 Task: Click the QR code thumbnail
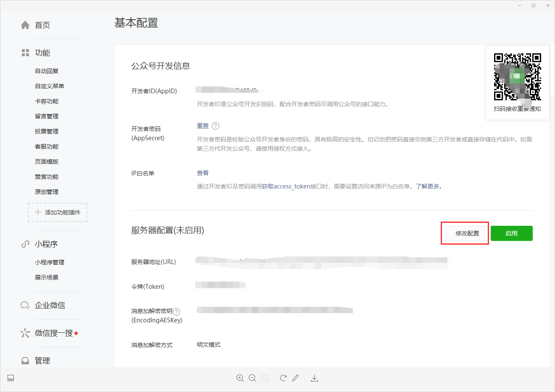tap(518, 76)
